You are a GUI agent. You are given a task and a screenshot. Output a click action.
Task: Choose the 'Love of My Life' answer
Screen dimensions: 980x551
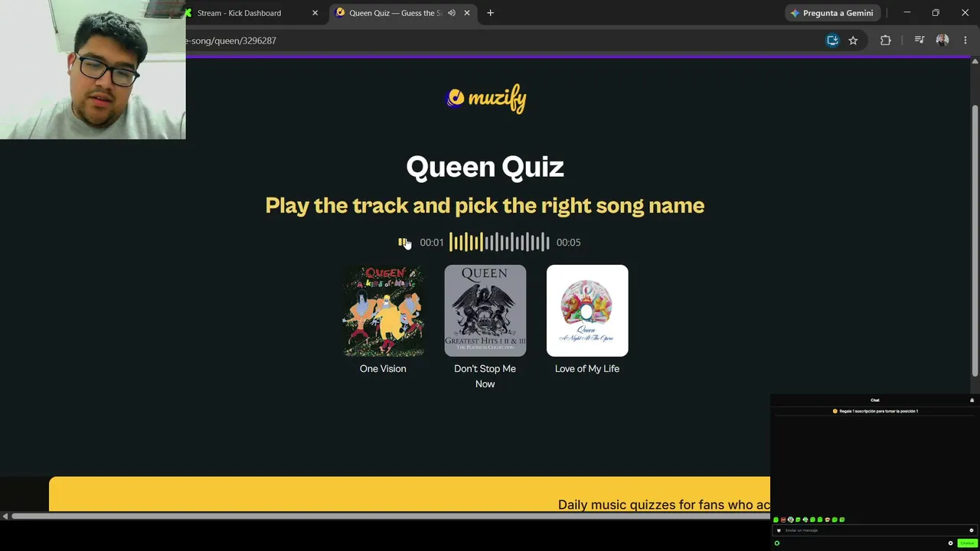coord(587,369)
